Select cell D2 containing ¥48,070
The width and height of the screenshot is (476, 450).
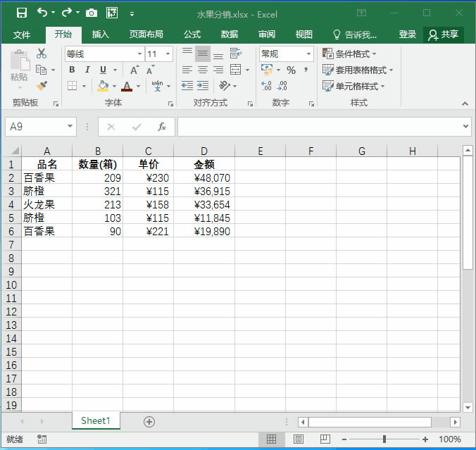tap(204, 178)
